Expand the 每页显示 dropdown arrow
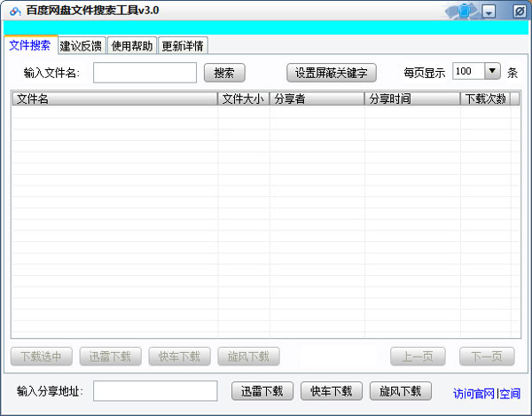Viewport: 532px width, 416px height. (492, 71)
